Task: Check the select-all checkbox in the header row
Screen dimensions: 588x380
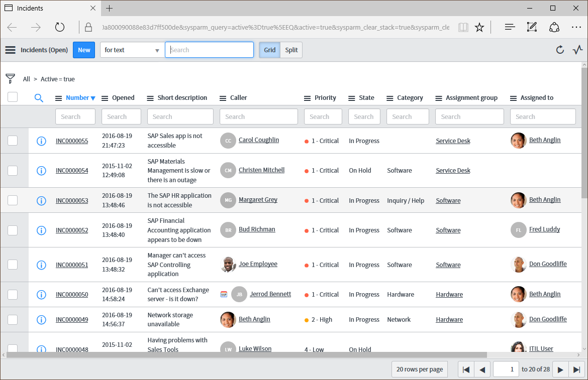Action: 12,97
